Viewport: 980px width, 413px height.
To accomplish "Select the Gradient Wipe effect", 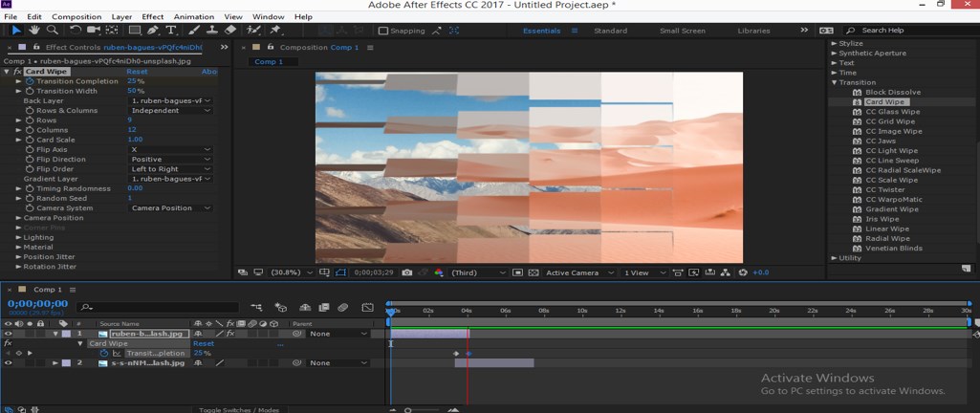I will point(891,209).
